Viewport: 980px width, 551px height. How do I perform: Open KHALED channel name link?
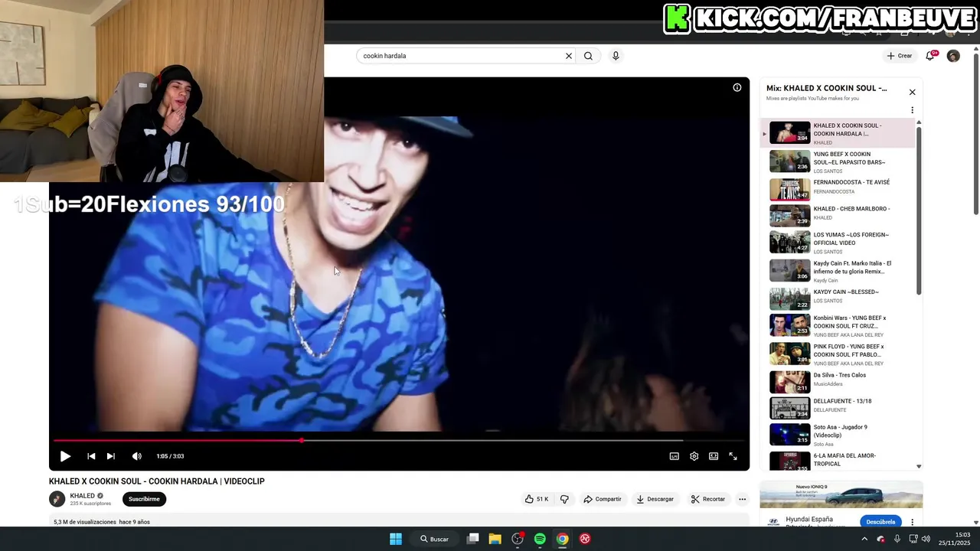point(82,496)
